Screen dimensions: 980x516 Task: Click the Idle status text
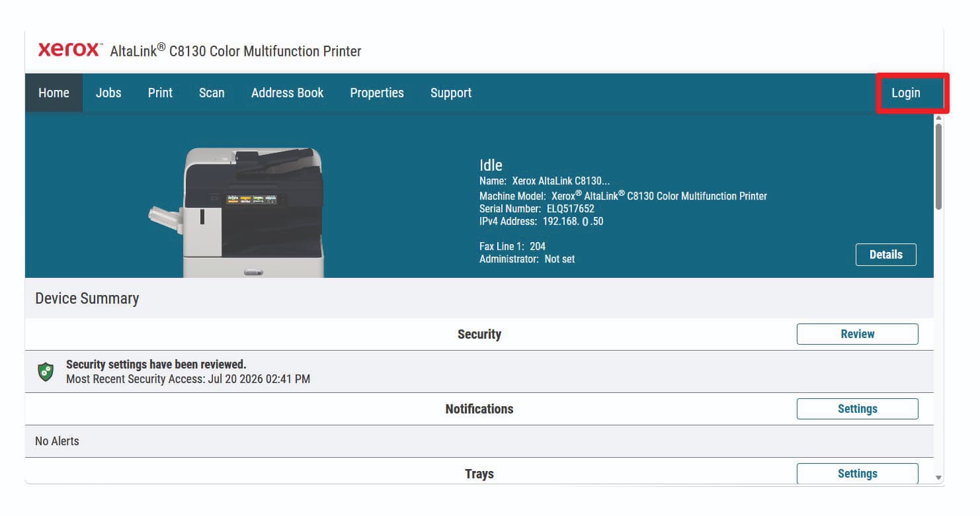[x=491, y=165]
